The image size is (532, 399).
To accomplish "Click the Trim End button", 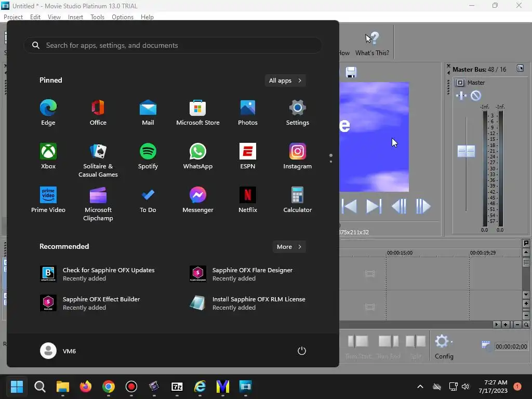I will [x=389, y=347].
